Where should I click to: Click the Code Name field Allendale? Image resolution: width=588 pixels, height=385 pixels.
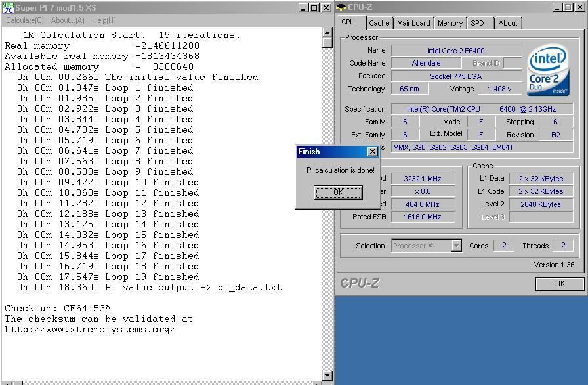(427, 63)
